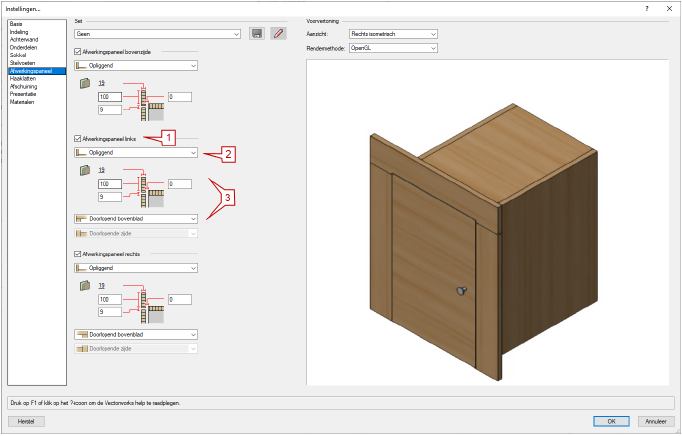Click material icon under Afwerkingspaneel links

coord(85,170)
